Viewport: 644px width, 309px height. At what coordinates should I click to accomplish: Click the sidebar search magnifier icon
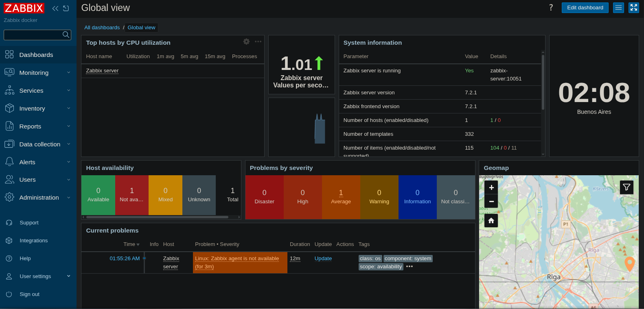click(x=66, y=35)
